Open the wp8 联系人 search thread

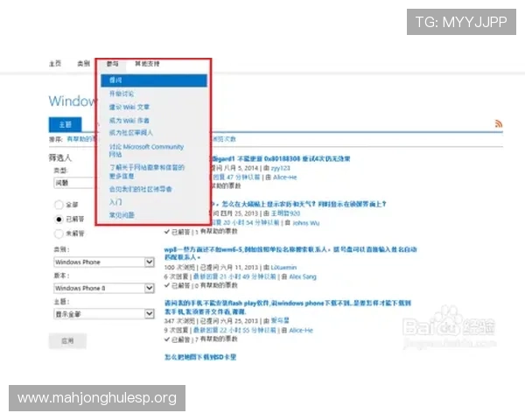(290, 253)
